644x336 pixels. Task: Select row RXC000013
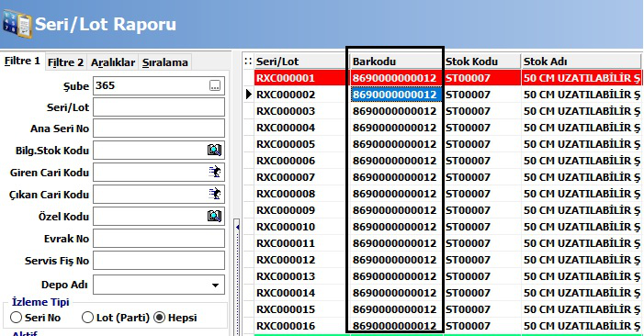pos(443,276)
